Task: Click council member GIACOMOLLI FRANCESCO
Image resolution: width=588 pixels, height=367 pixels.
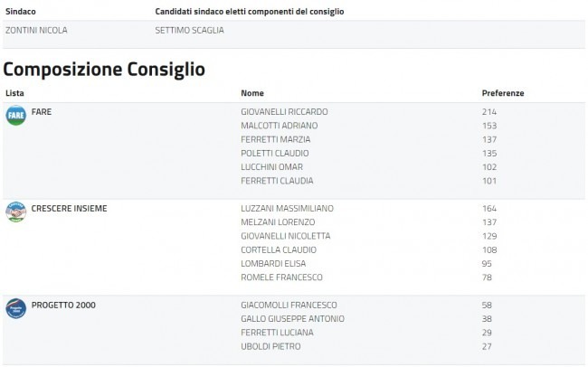Action: [287, 305]
